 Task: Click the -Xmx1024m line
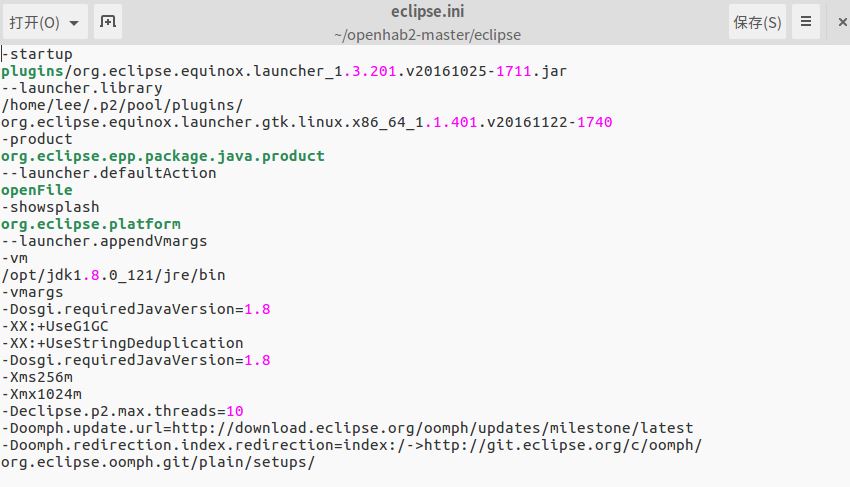(42, 394)
